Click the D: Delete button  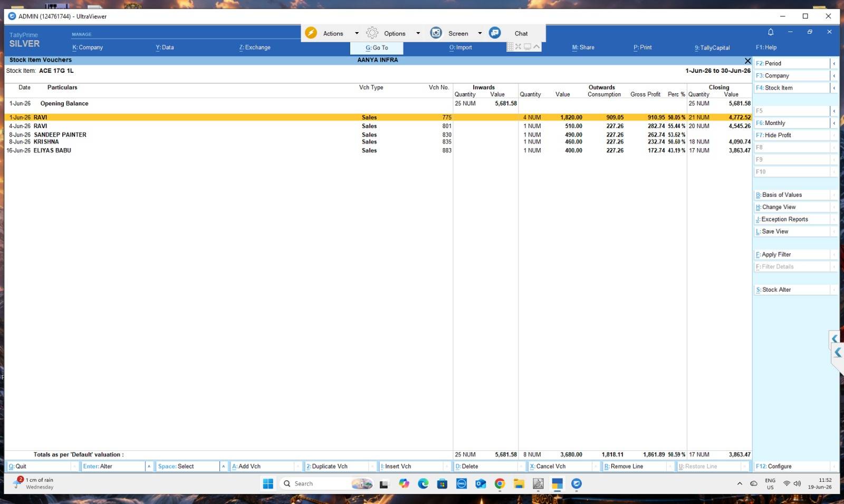[485, 467]
